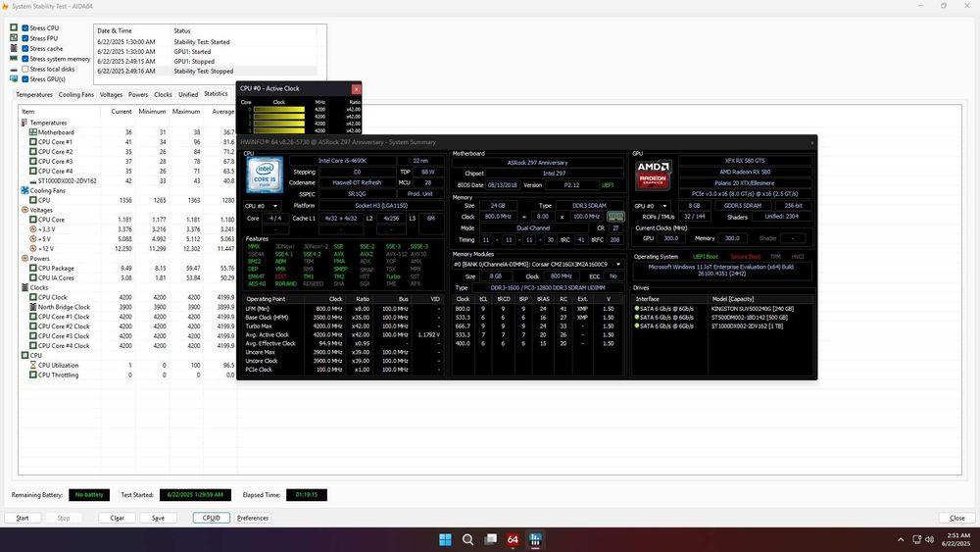Click the green memory module icon button
980x552 pixels.
(615, 217)
